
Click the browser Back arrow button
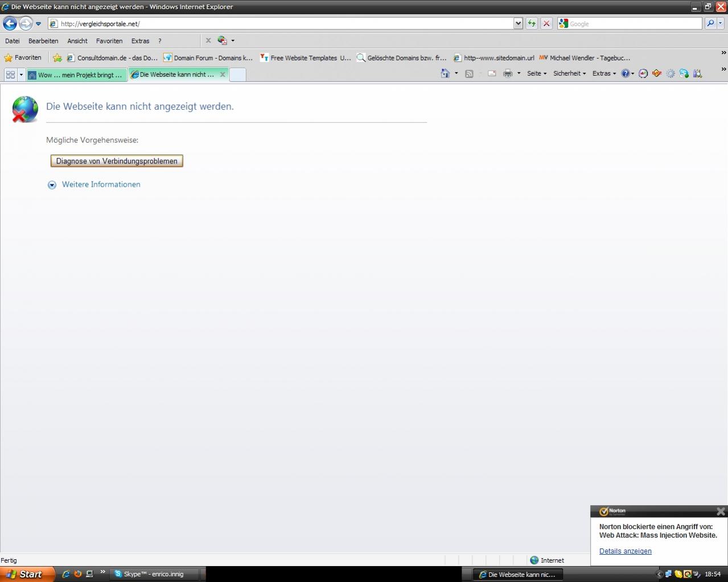(10, 23)
